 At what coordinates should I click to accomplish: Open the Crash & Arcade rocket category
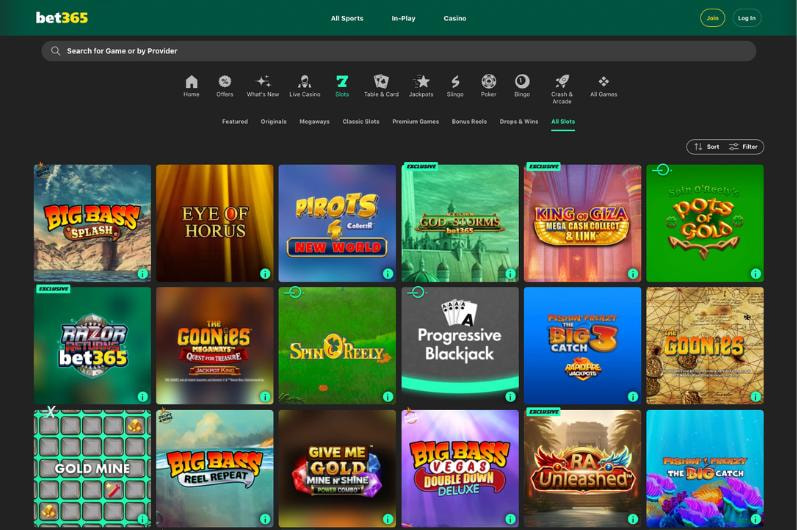[x=562, y=89]
